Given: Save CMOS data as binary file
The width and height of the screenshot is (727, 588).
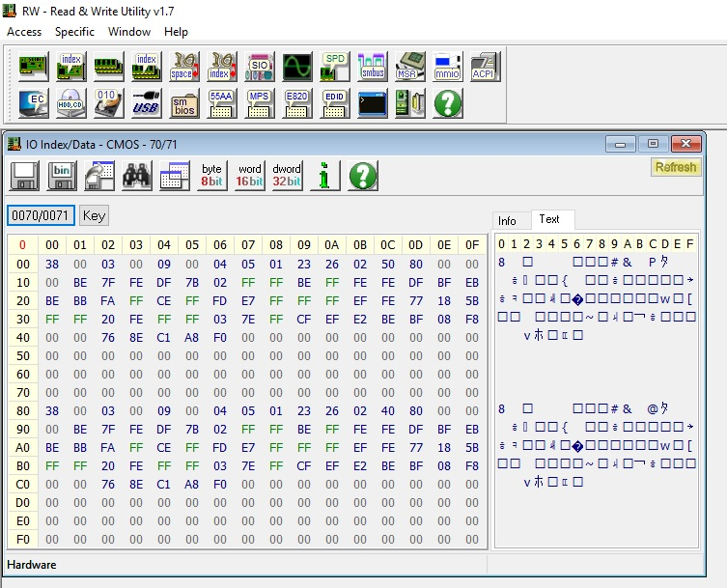Looking at the screenshot, I should pyautogui.click(x=62, y=176).
